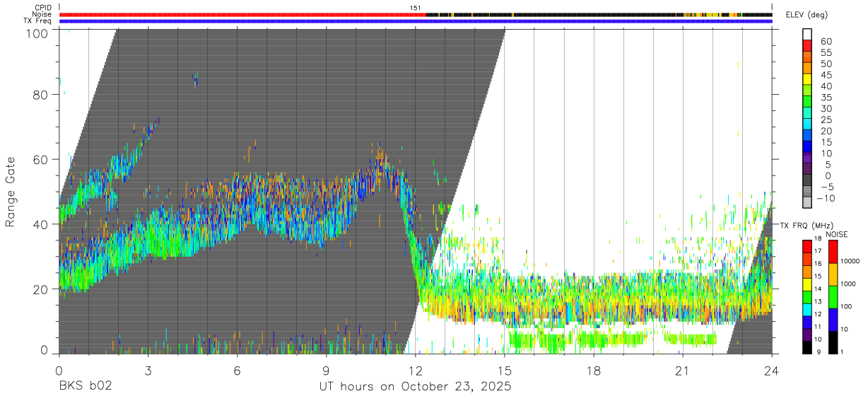Viewport: 868px width, 401px height.
Task: Click the NOISE legend title
Action: click(x=838, y=234)
